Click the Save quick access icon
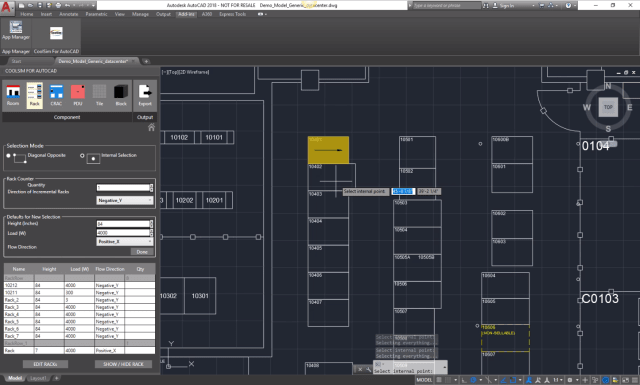640x385 pixels. click(x=40, y=5)
